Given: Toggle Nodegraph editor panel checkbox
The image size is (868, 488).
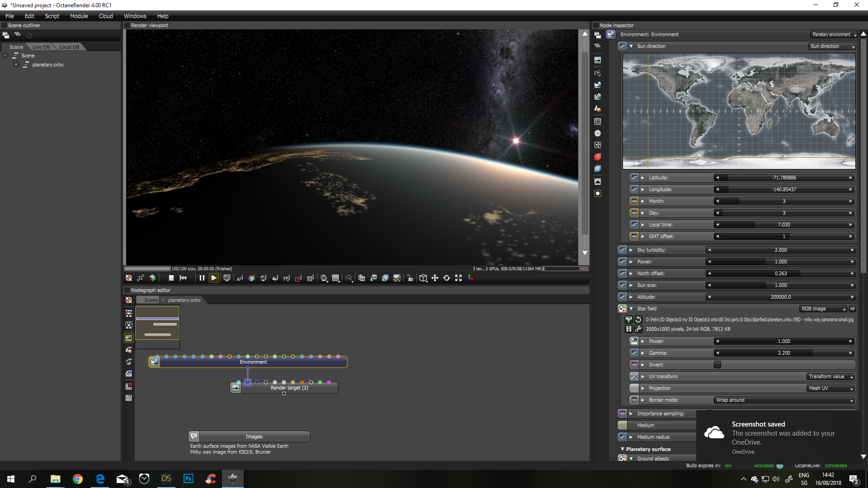Looking at the screenshot, I should coord(127,290).
